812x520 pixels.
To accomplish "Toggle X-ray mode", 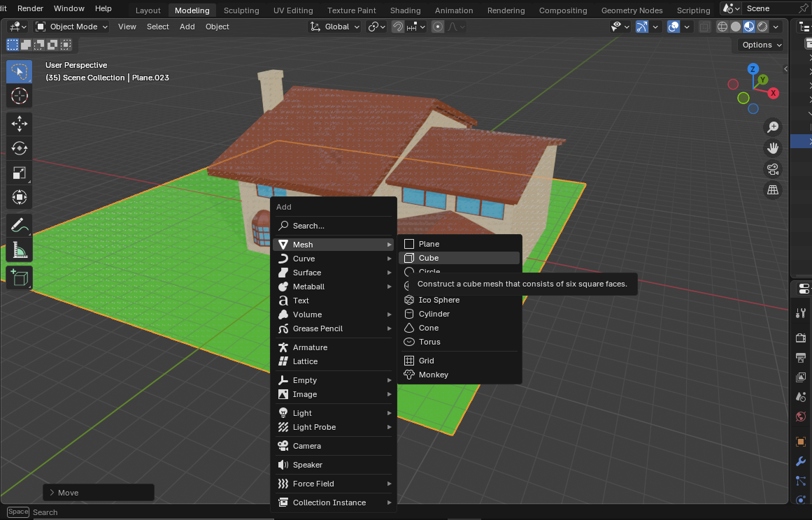I will pos(704,27).
